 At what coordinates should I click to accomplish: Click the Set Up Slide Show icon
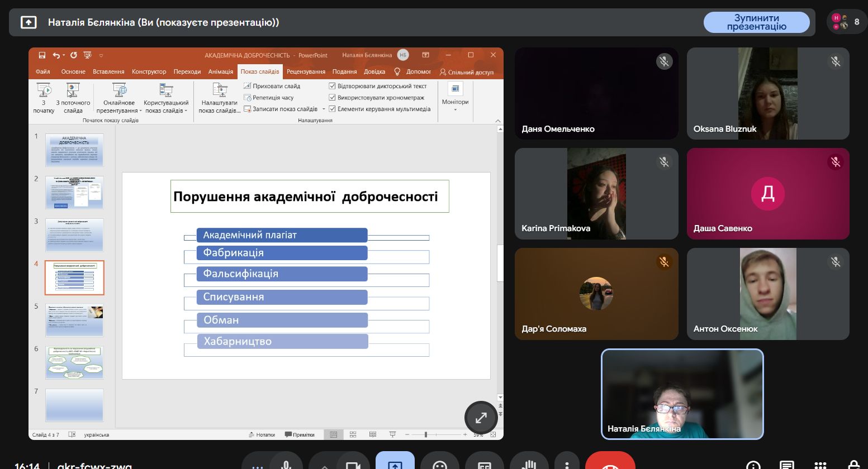click(x=220, y=90)
